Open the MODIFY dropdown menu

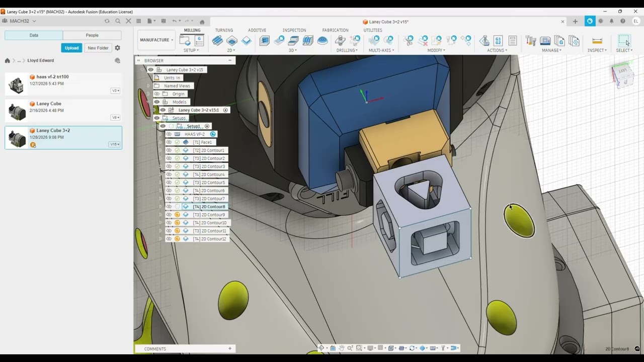[436, 50]
